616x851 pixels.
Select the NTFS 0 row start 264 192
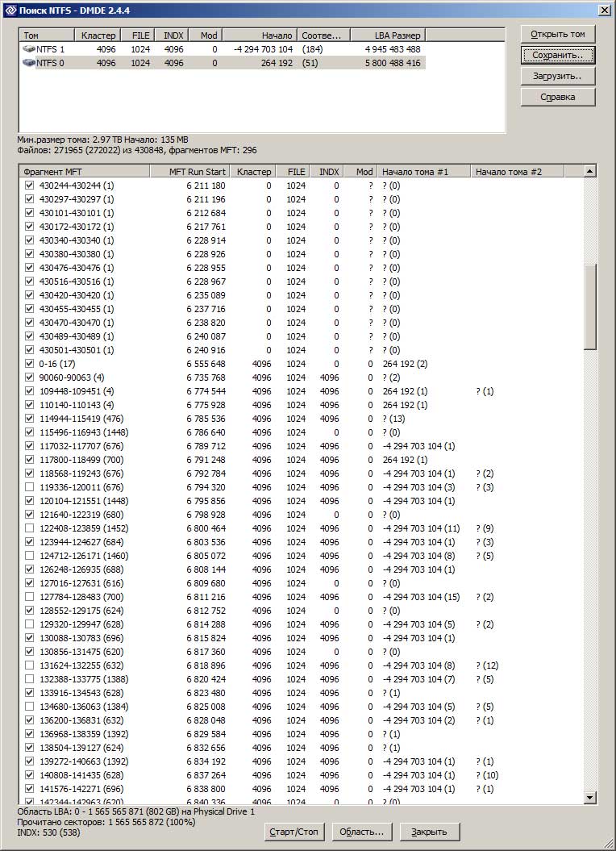point(277,63)
